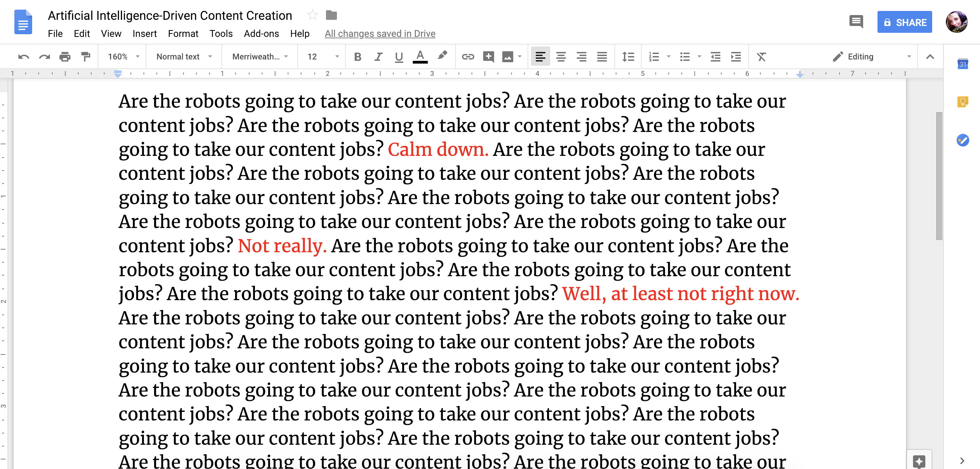Open the Editing mode dropdown
The height and width of the screenshot is (469, 980).
pyautogui.click(x=872, y=57)
